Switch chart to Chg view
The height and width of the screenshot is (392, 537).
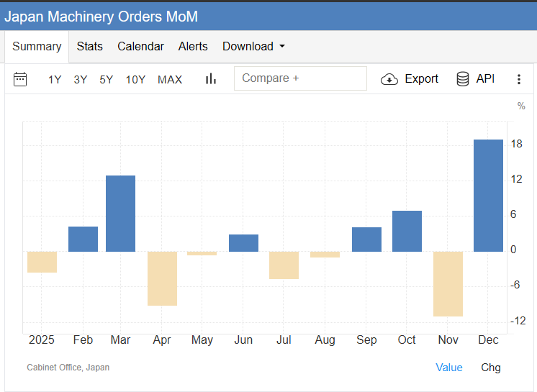(491, 368)
